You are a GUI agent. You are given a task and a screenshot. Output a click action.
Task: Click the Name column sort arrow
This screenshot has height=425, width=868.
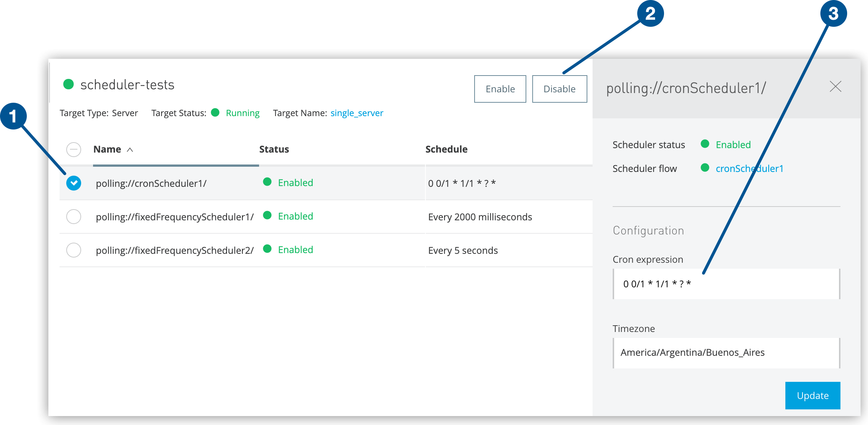(130, 150)
